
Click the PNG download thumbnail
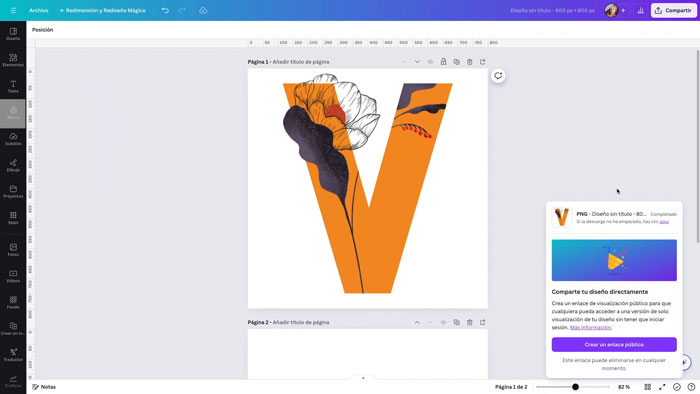(x=562, y=217)
